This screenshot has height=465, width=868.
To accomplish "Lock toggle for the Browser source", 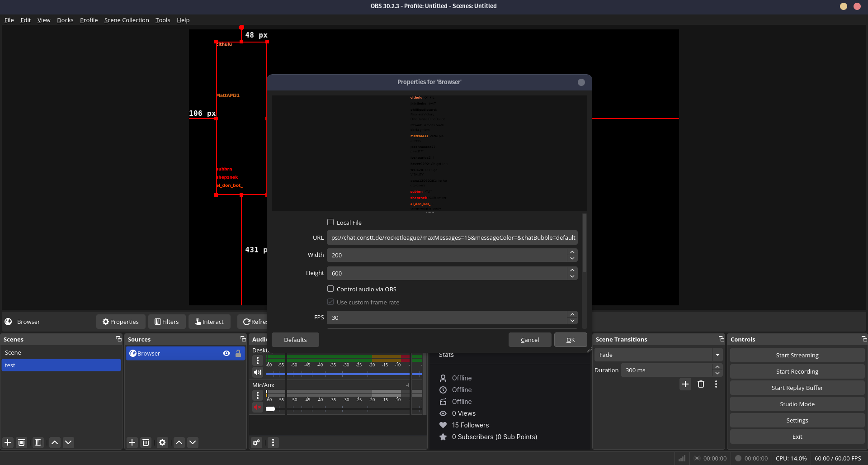I will coord(238,353).
